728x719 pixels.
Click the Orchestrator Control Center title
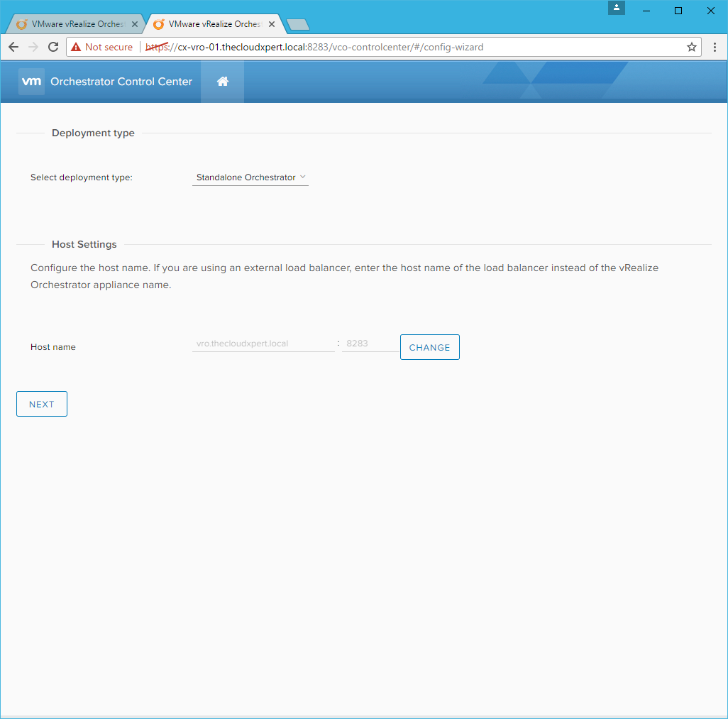[x=121, y=82]
